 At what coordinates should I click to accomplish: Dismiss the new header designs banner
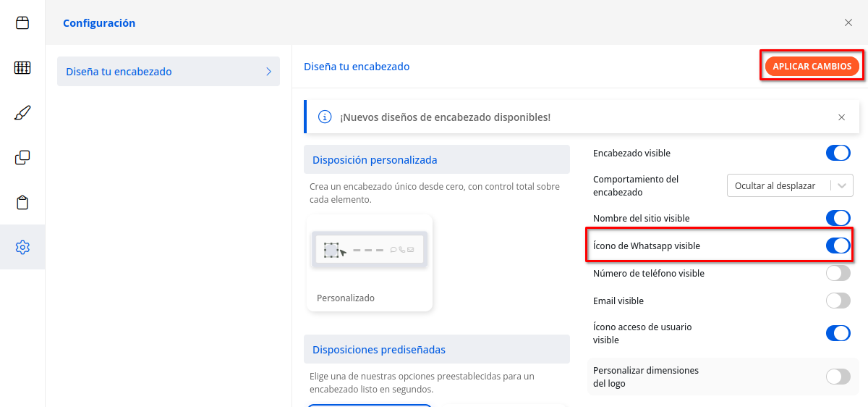[x=841, y=117]
